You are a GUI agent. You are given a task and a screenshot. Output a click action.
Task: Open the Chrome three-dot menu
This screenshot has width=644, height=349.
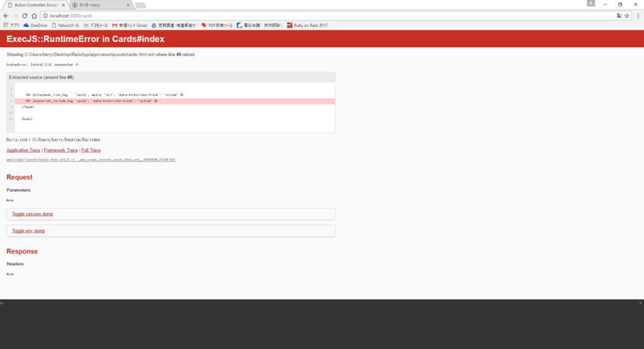tap(638, 16)
